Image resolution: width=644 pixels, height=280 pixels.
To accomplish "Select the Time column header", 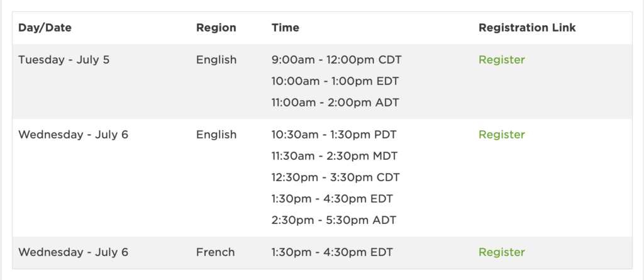I will (285, 28).
